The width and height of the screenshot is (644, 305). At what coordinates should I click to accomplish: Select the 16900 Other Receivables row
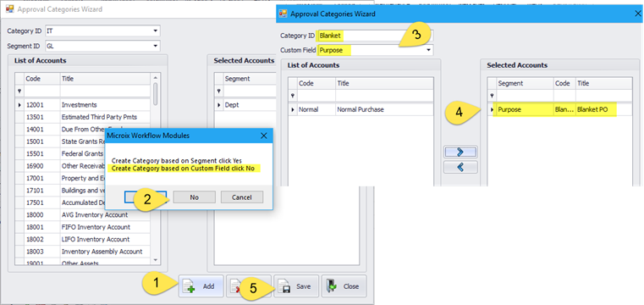coord(60,166)
